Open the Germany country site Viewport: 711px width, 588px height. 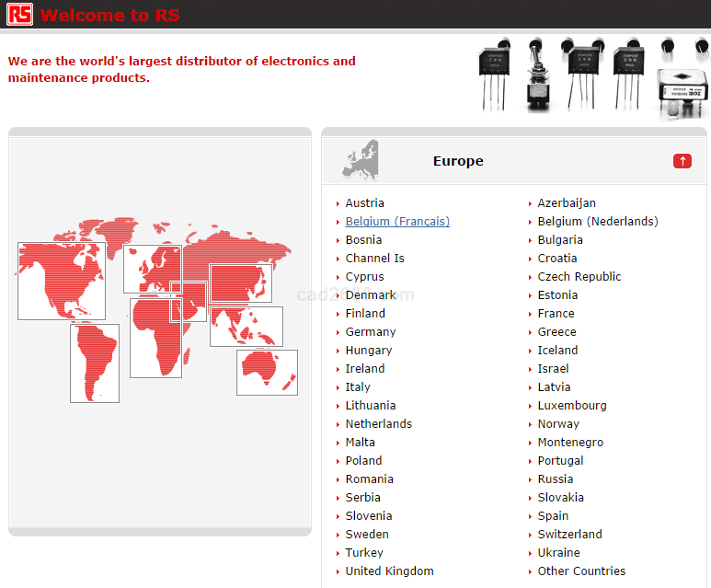[x=371, y=332]
